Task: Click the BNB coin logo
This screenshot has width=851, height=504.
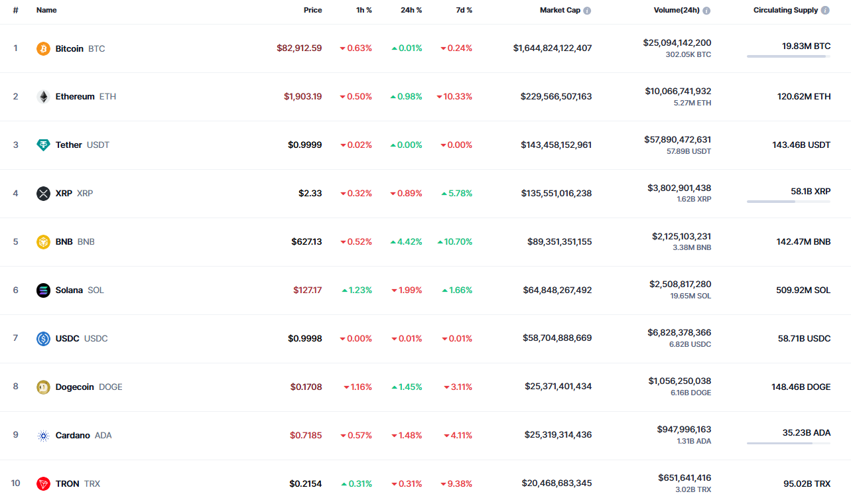Action: coord(43,242)
